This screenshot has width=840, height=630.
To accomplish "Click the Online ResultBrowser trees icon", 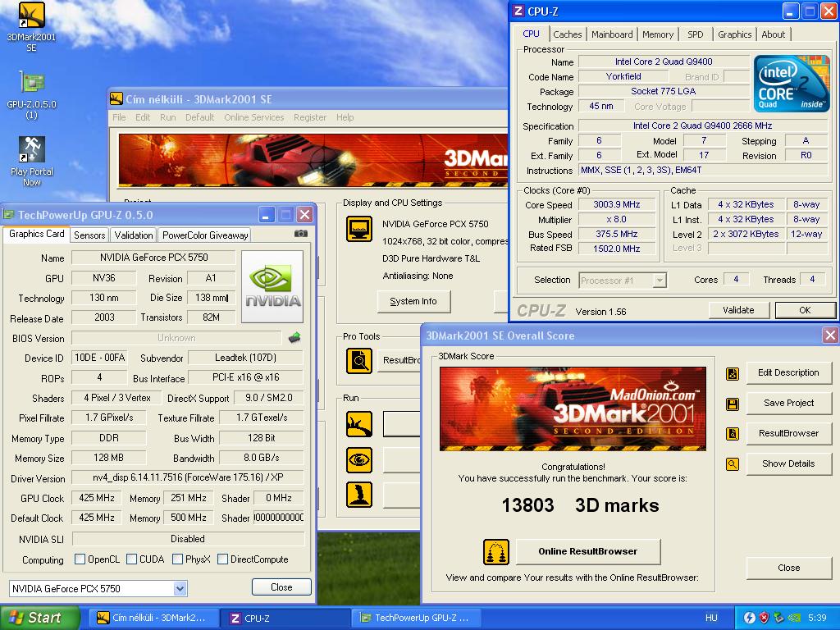I will coord(496,552).
